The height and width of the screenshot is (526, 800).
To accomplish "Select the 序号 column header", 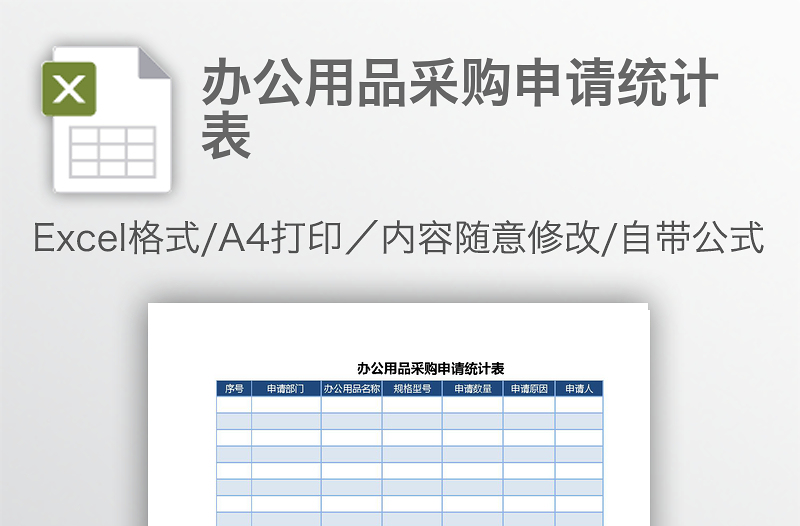I will tap(234, 389).
